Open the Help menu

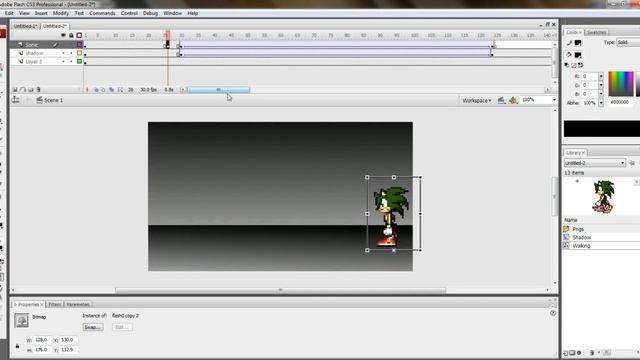[x=192, y=13]
